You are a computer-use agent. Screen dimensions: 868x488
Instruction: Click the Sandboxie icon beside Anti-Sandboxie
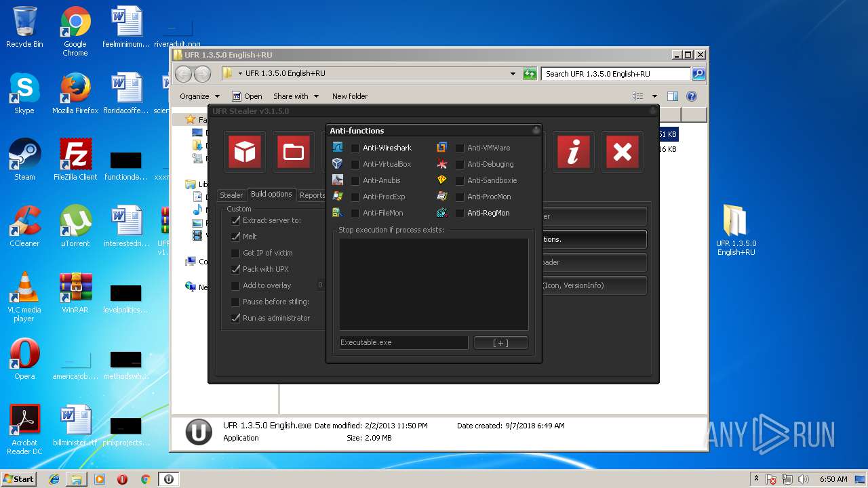[442, 180]
